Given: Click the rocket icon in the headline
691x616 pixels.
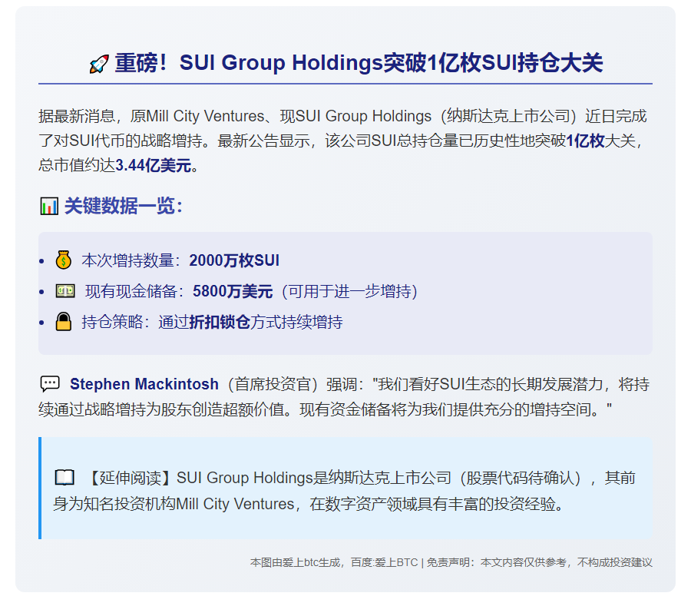Looking at the screenshot, I should [99, 65].
